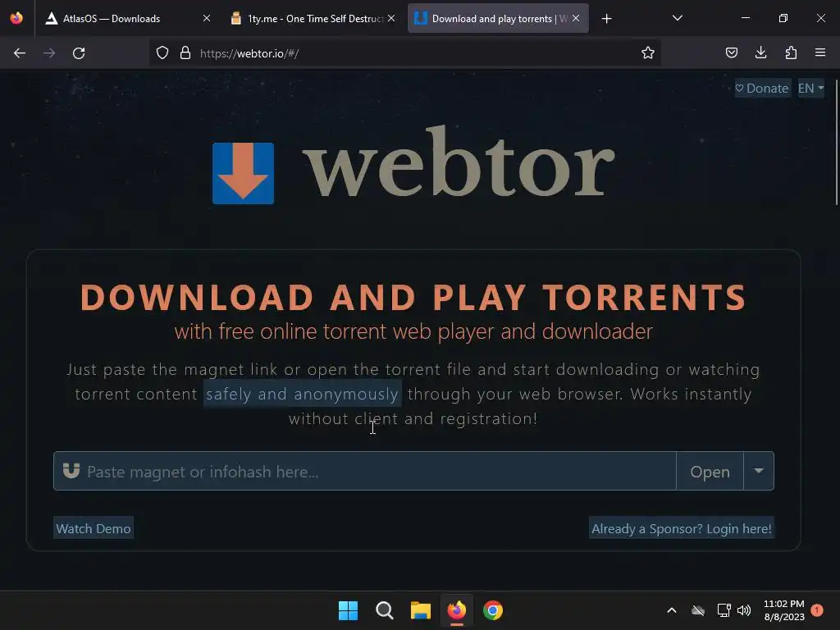This screenshot has width=840, height=630.
Task: Open network status in system tray
Action: point(724,610)
